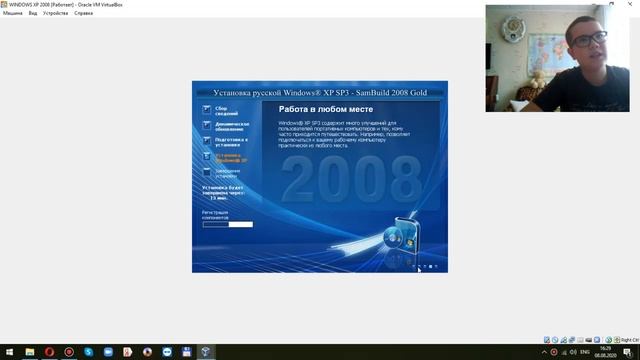640x360 pixels.
Task: Click the VirtualBox window title bar text
Action: (66, 4)
